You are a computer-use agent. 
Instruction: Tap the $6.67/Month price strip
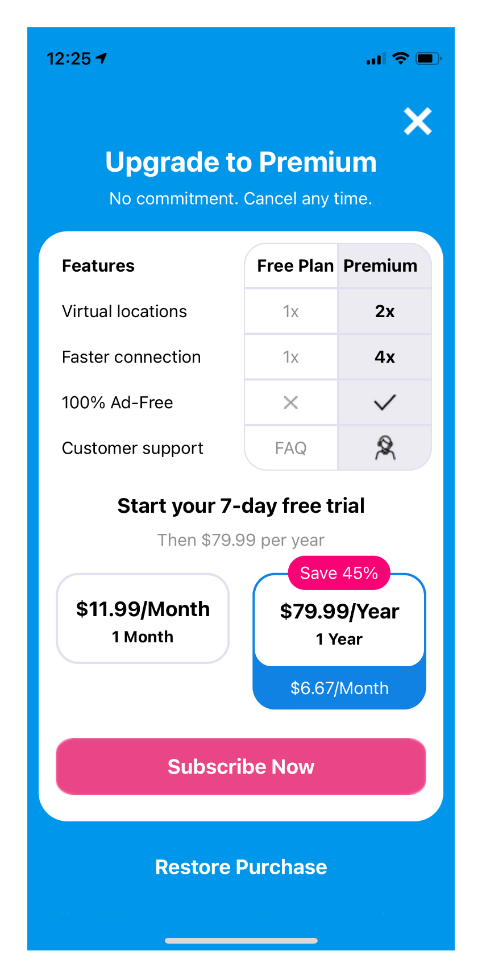(339, 688)
